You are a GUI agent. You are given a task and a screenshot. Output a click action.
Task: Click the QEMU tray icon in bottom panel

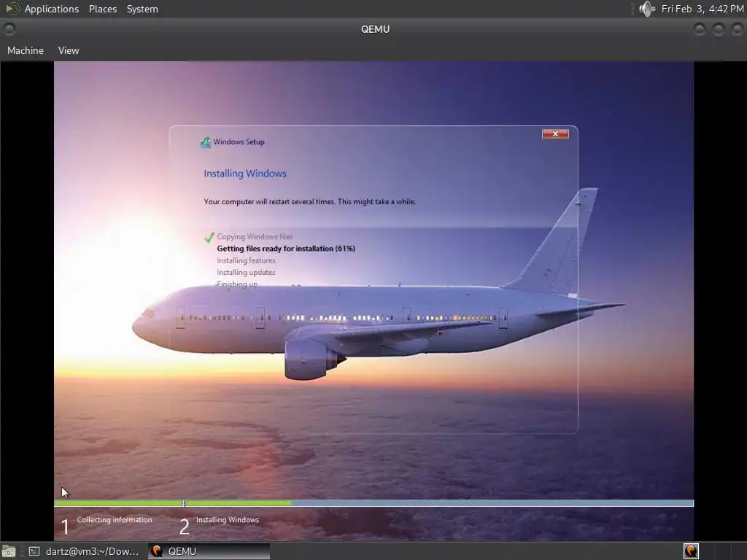tap(691, 551)
